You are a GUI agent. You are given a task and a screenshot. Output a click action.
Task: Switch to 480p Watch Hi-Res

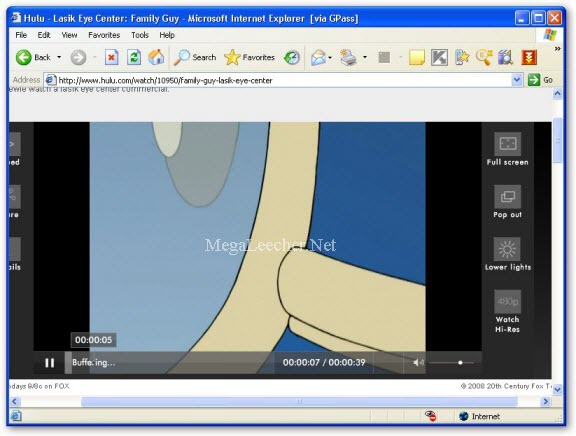tap(507, 311)
